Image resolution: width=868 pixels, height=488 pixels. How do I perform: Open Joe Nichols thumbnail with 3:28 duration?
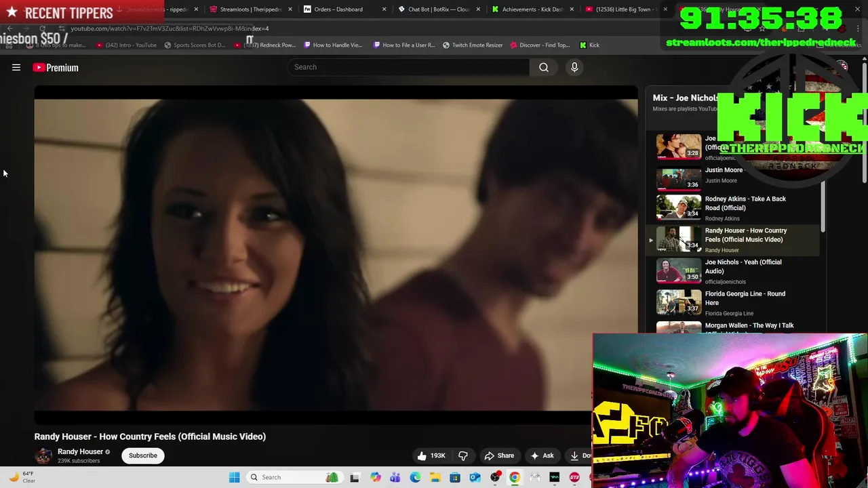click(x=679, y=145)
